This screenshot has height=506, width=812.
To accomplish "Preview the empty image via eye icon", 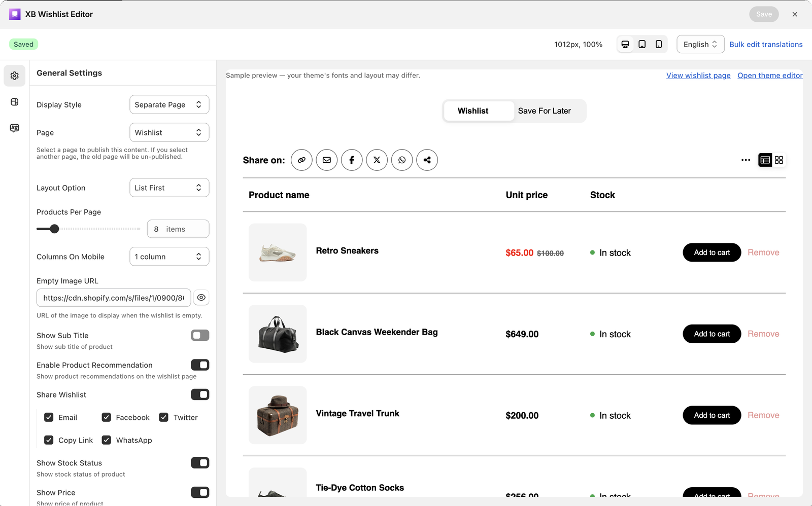I will click(x=201, y=298).
